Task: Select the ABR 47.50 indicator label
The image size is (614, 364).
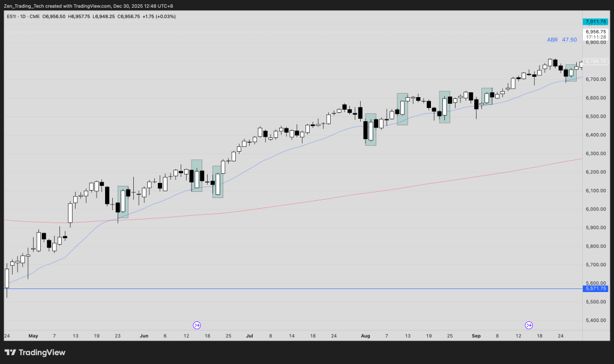Action: (562, 40)
